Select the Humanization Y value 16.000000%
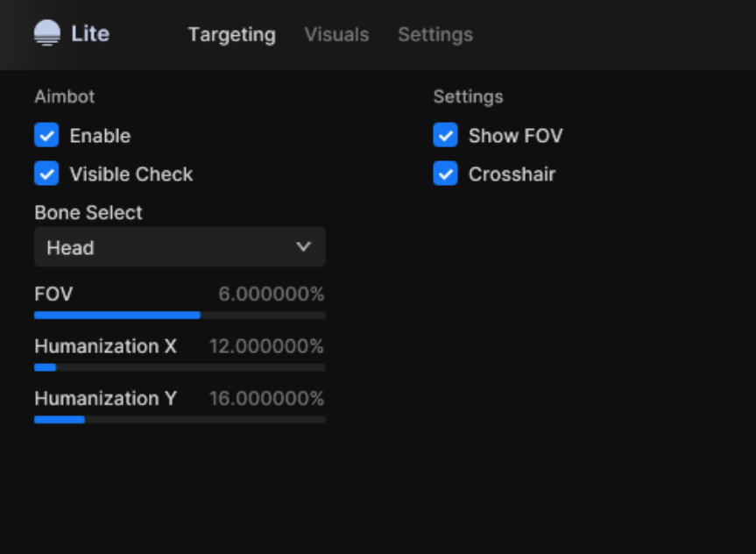 266,399
